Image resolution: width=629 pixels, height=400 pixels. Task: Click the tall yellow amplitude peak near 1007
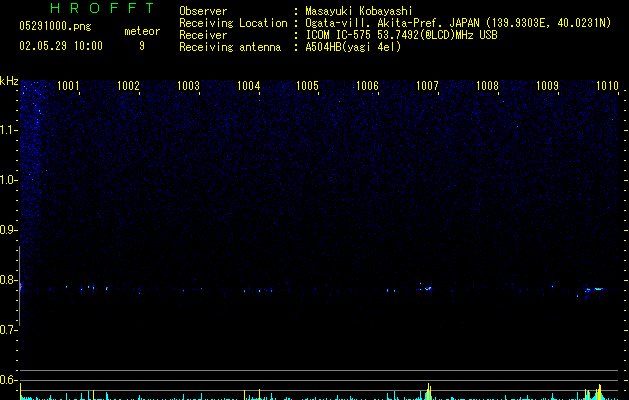coord(428,391)
